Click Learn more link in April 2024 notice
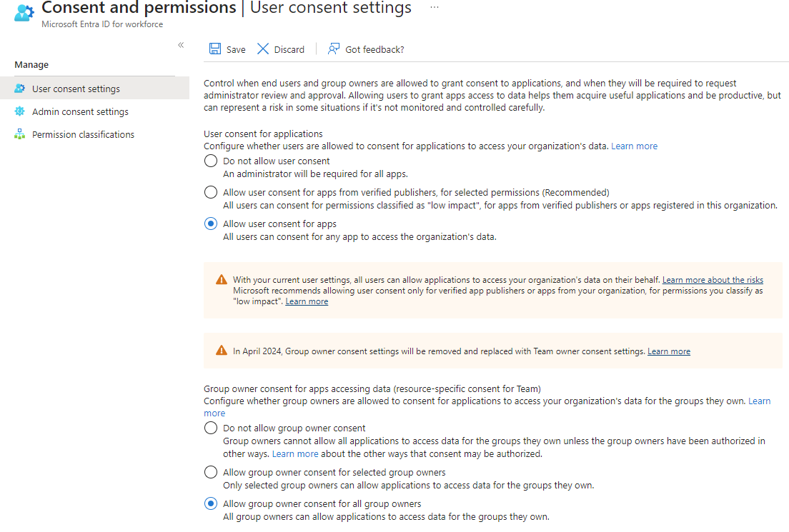Image resolution: width=789 pixels, height=532 pixels. 668,351
